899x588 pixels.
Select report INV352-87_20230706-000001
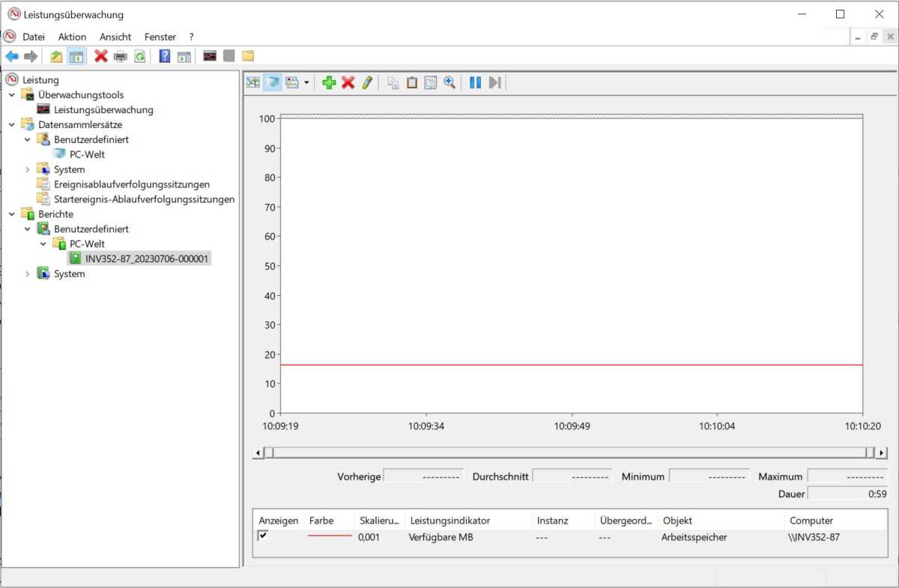(148, 258)
